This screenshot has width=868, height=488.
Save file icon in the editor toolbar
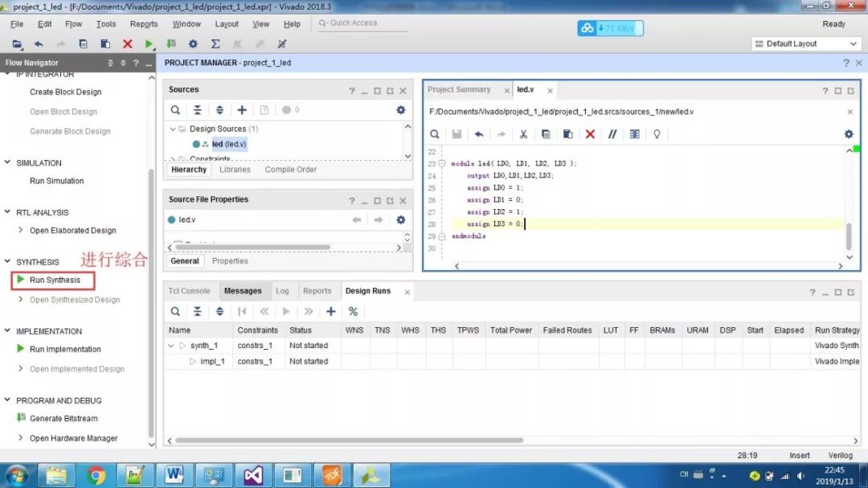(457, 134)
